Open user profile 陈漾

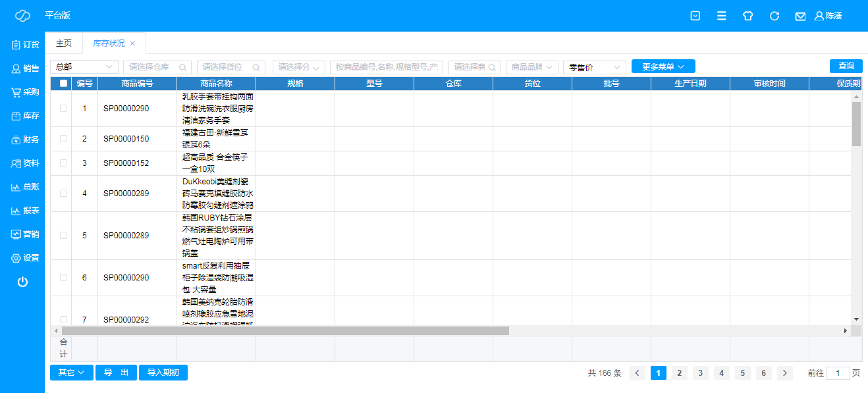pos(828,16)
